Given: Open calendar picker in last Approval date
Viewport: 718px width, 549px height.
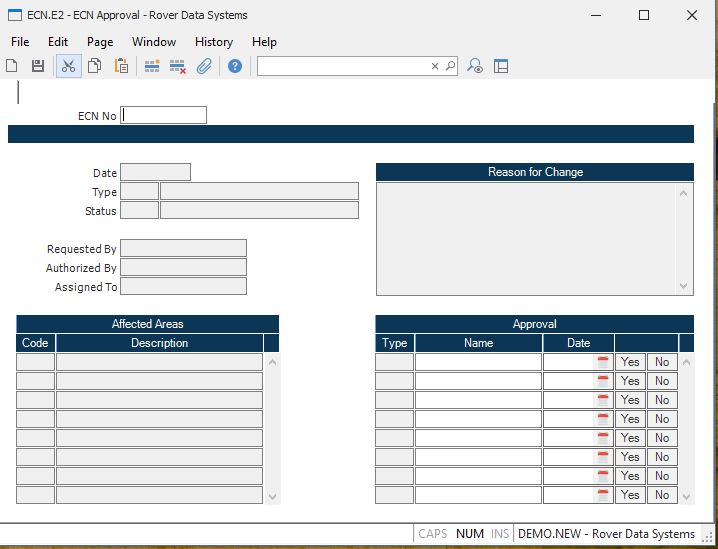Looking at the screenshot, I should tap(603, 495).
